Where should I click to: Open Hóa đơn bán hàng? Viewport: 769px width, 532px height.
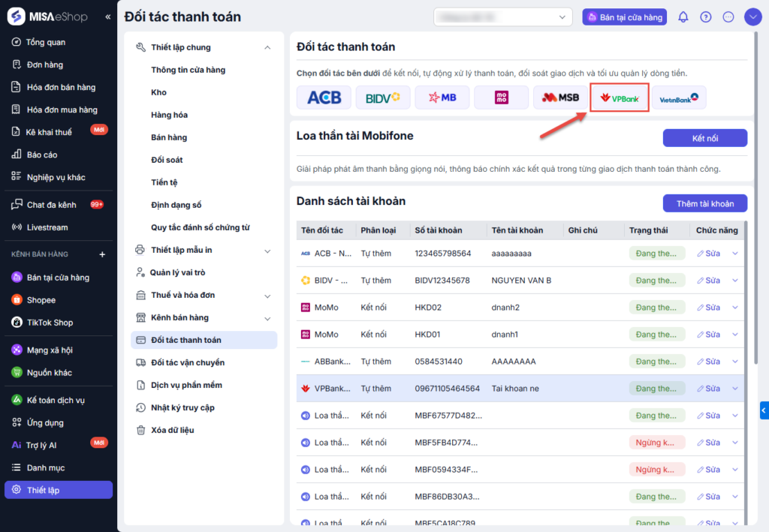pyautogui.click(x=61, y=87)
